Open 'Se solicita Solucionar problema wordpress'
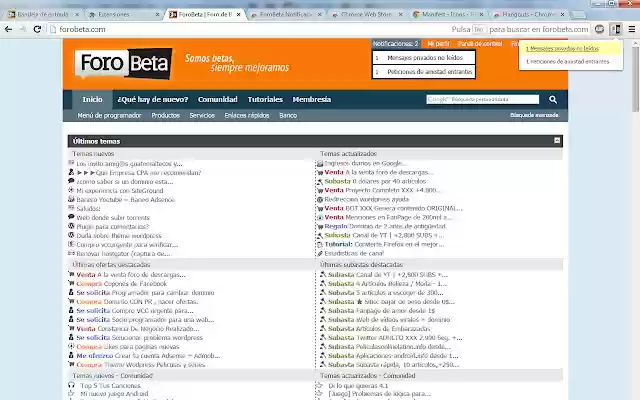The height and width of the screenshot is (400, 640). tap(140, 338)
